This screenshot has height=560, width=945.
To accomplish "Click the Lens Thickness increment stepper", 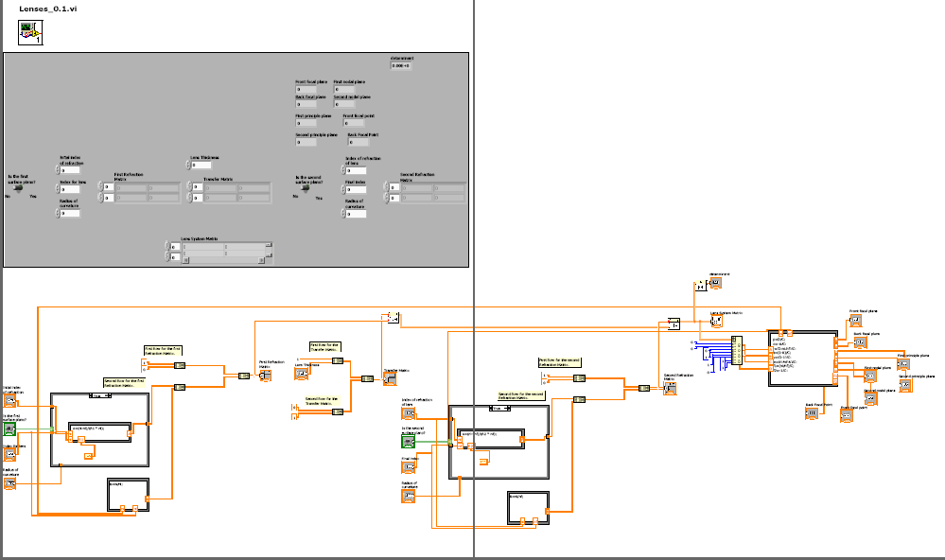I will (x=188, y=163).
